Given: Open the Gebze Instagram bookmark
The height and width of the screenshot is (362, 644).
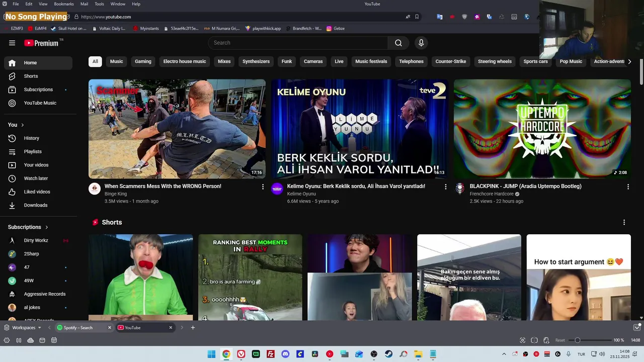Looking at the screenshot, I should tap(336, 29).
